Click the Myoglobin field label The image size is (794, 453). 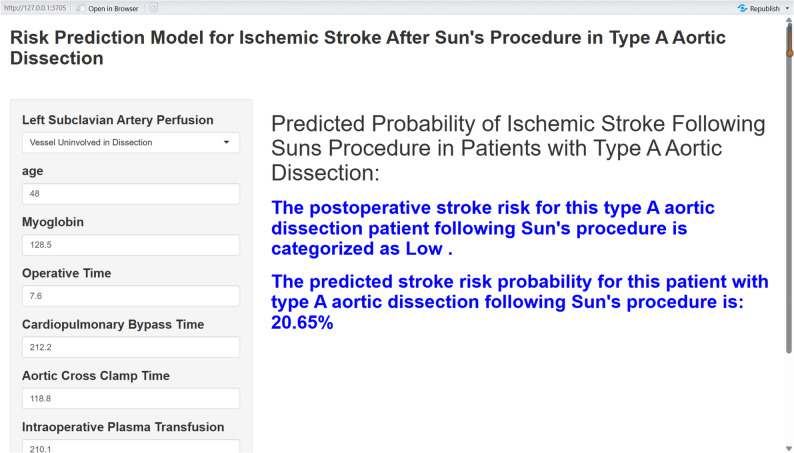click(53, 222)
